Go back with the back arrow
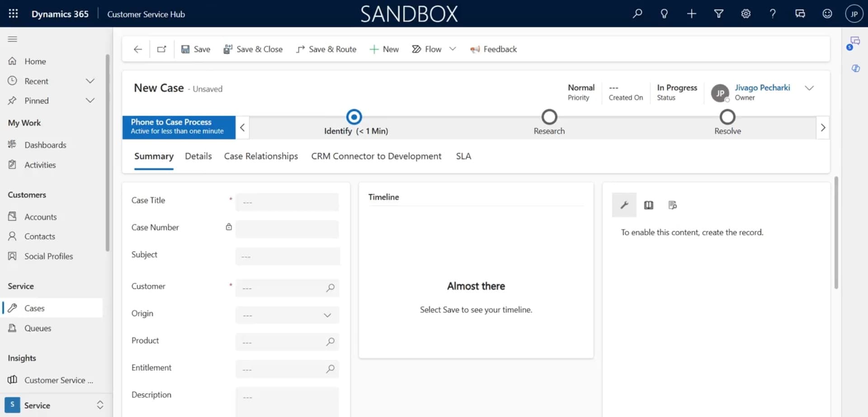The width and height of the screenshot is (868, 417). (x=138, y=49)
